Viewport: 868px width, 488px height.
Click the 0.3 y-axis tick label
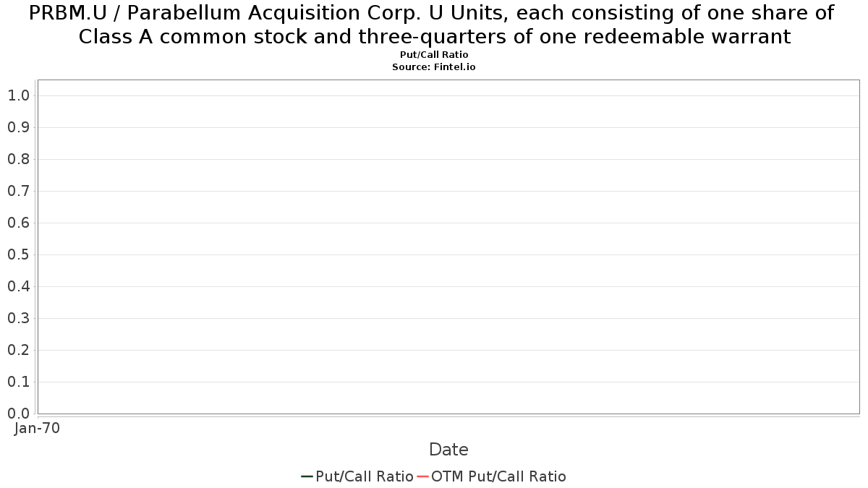pos(18,318)
